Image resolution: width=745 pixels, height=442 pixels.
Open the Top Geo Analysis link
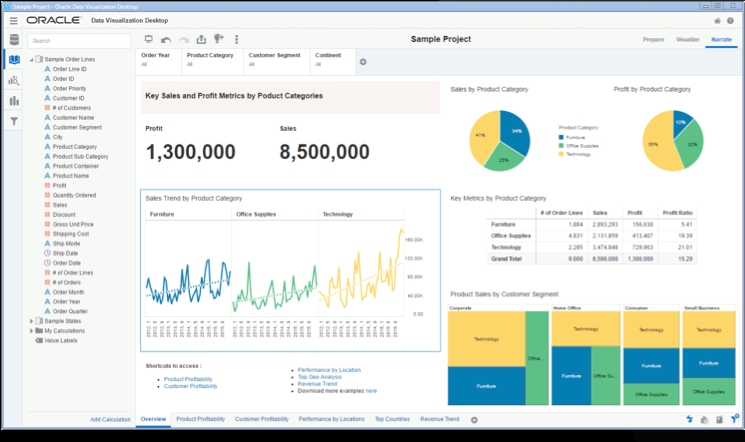[x=320, y=377]
